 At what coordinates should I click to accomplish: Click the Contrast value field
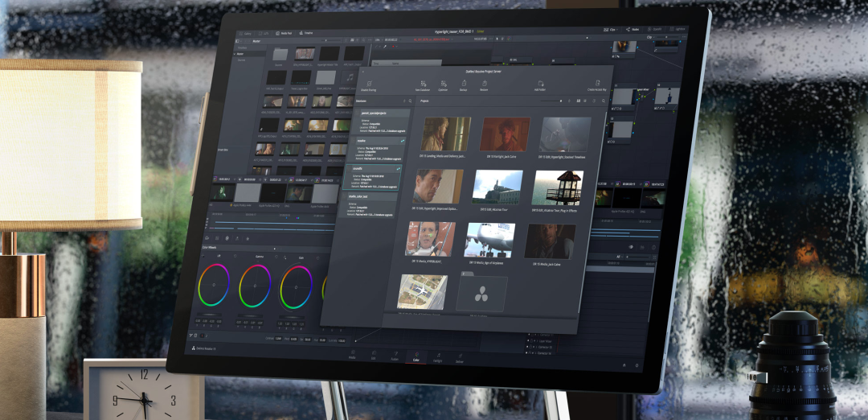[x=278, y=338]
